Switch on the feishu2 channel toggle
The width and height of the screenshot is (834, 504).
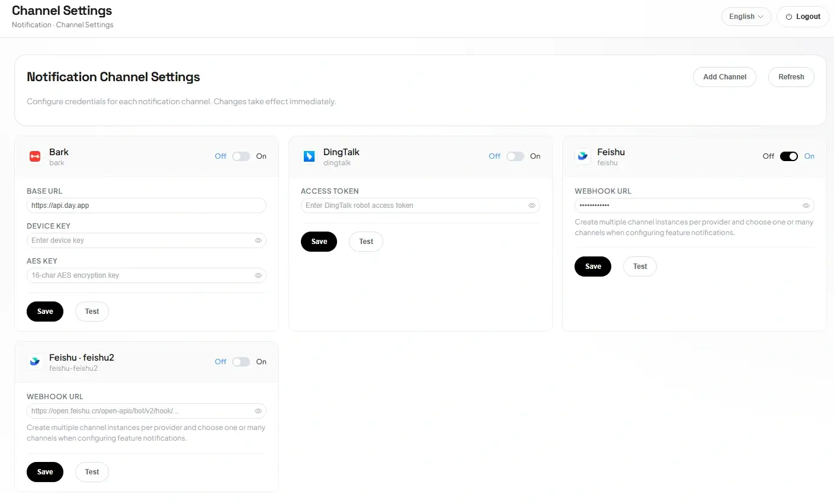pyautogui.click(x=241, y=362)
